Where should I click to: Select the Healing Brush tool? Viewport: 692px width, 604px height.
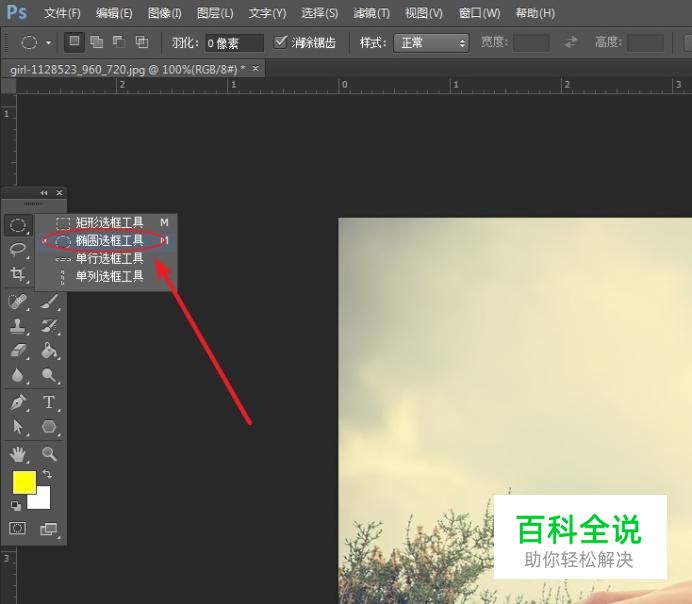[x=18, y=302]
